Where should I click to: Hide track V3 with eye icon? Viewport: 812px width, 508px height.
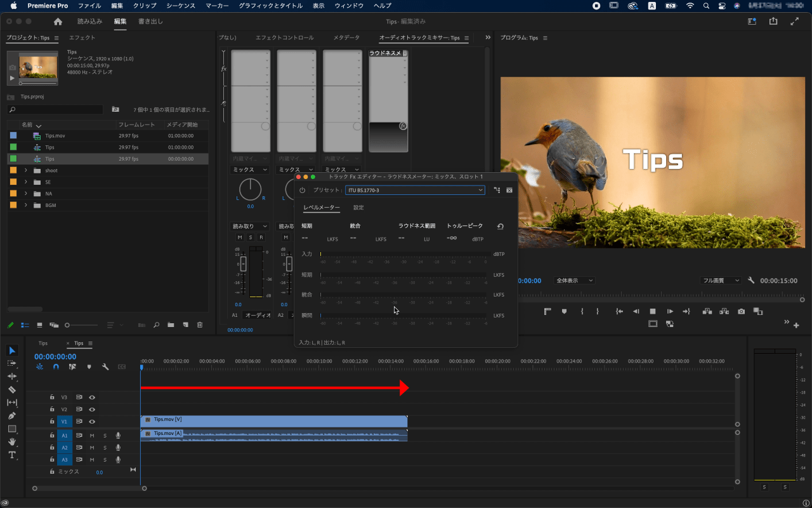(92, 397)
